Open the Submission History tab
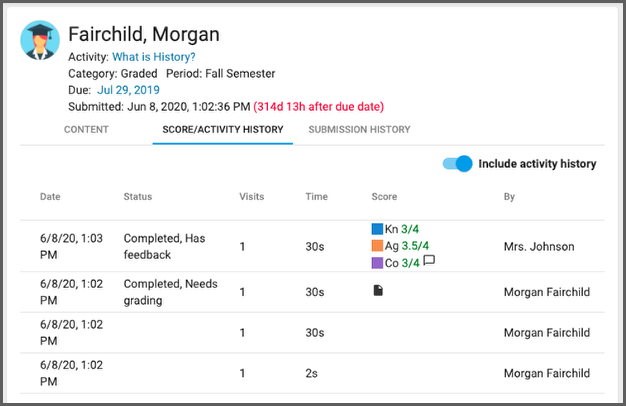 pos(359,130)
